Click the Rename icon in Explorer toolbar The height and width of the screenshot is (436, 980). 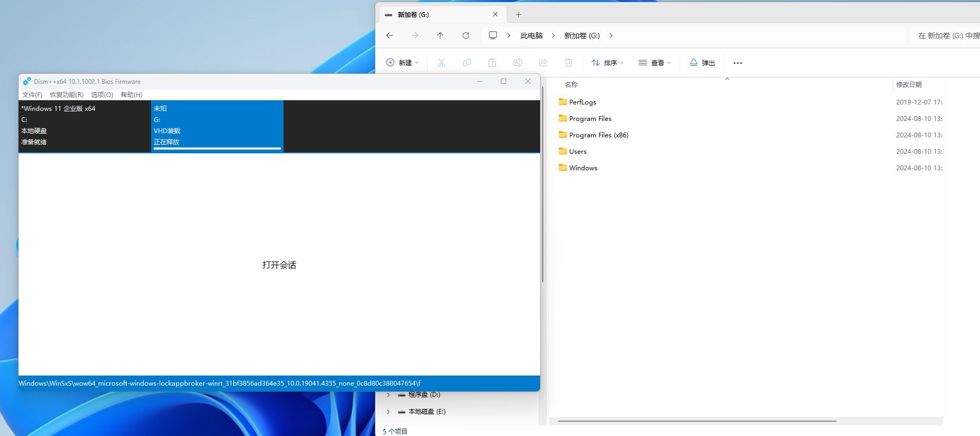pos(518,63)
